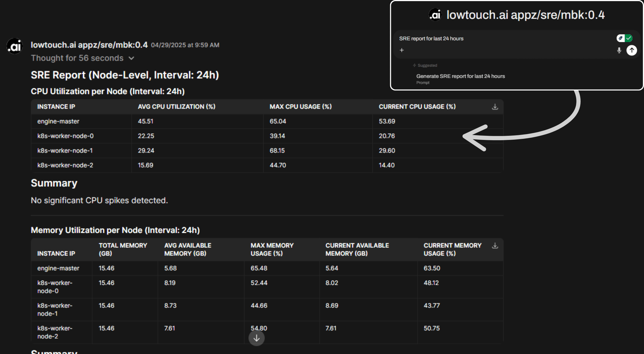Click the 'Memory Utilization per Node' heading
644x354 pixels.
[x=115, y=230]
